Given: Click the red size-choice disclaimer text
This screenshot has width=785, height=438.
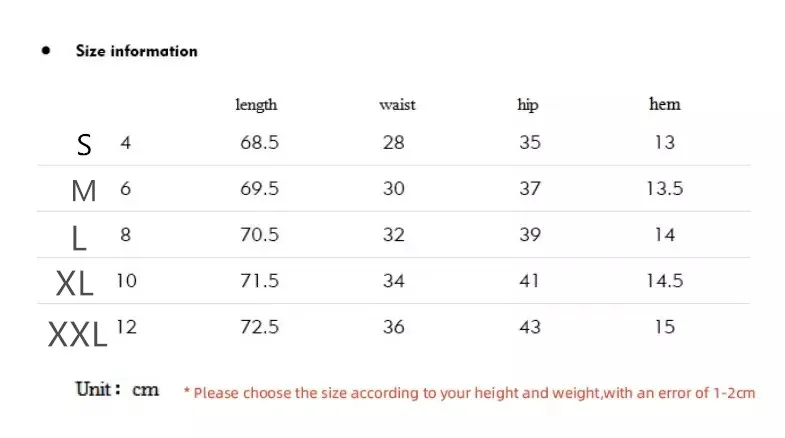Looking at the screenshot, I should 469,393.
